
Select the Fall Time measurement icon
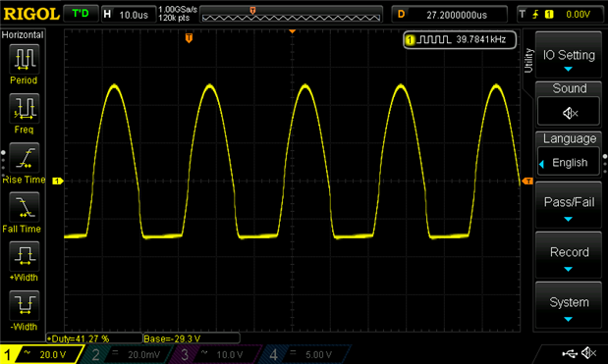(x=24, y=207)
